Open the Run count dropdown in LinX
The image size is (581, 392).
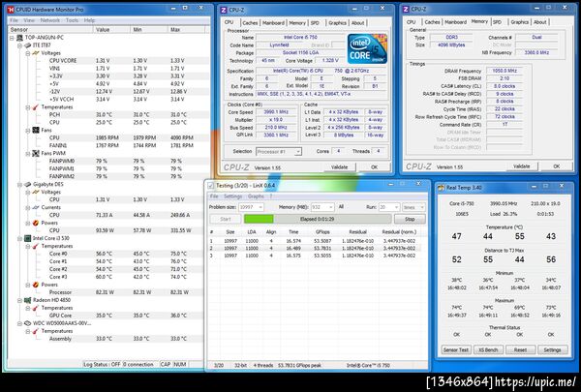(396, 207)
